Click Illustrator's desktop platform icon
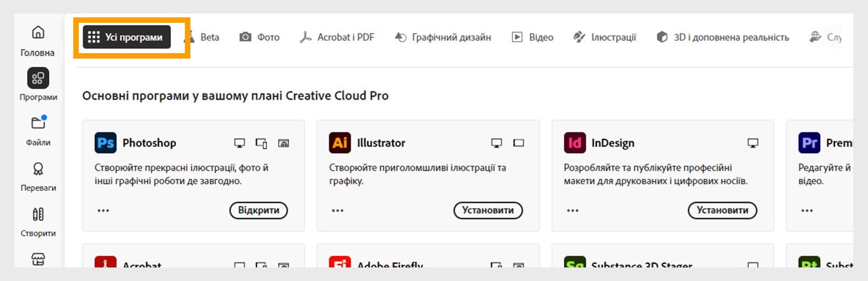Viewport: 868px width, 281px height. pyautogui.click(x=496, y=143)
